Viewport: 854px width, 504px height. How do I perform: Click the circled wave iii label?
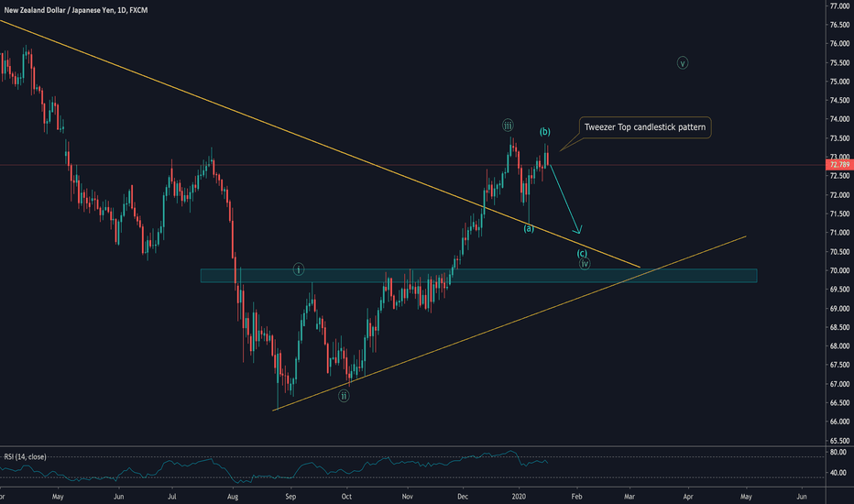507,125
